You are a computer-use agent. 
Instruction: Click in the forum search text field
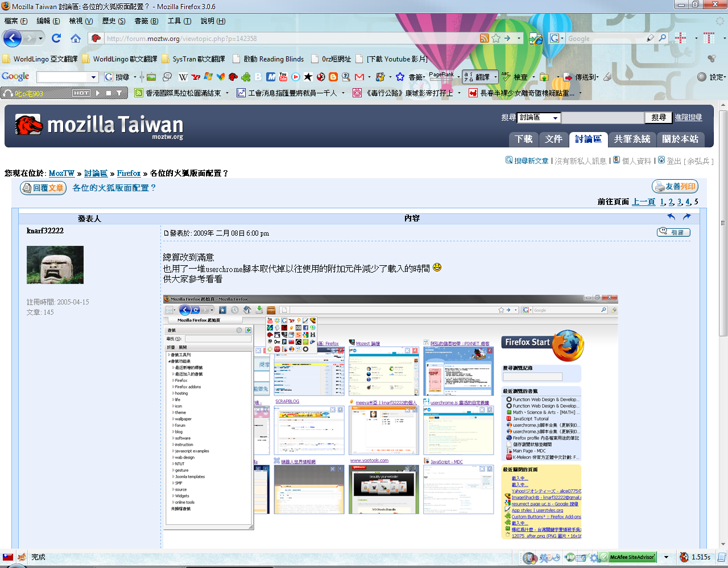click(x=602, y=117)
